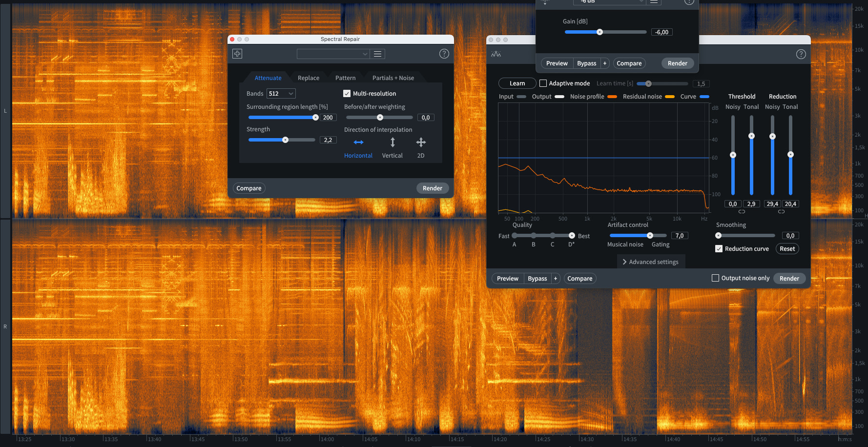Screen dimensions: 868x447
Task: Select Vertical interpolation direction
Action: coord(392,142)
